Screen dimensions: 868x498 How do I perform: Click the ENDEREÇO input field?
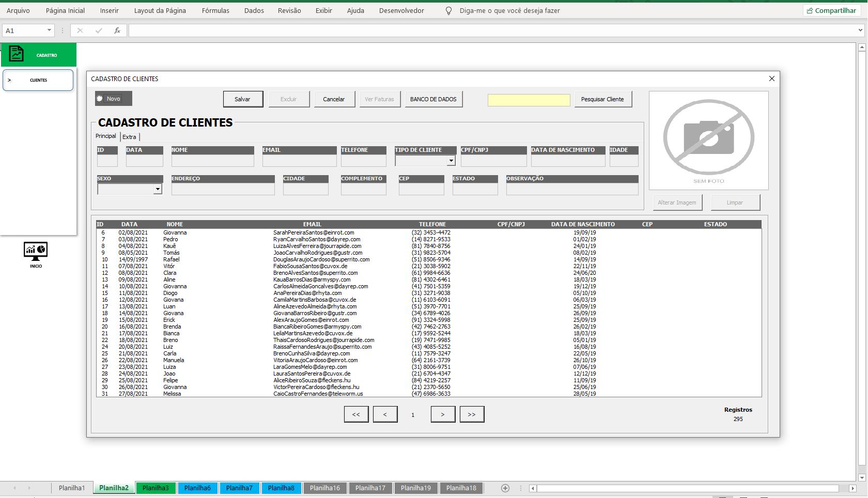point(223,189)
